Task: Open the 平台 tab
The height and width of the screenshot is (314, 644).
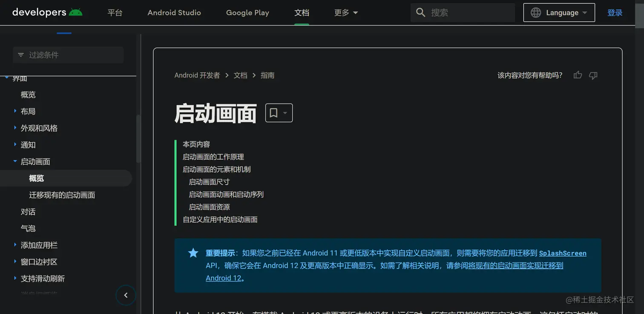Action: pos(115,13)
